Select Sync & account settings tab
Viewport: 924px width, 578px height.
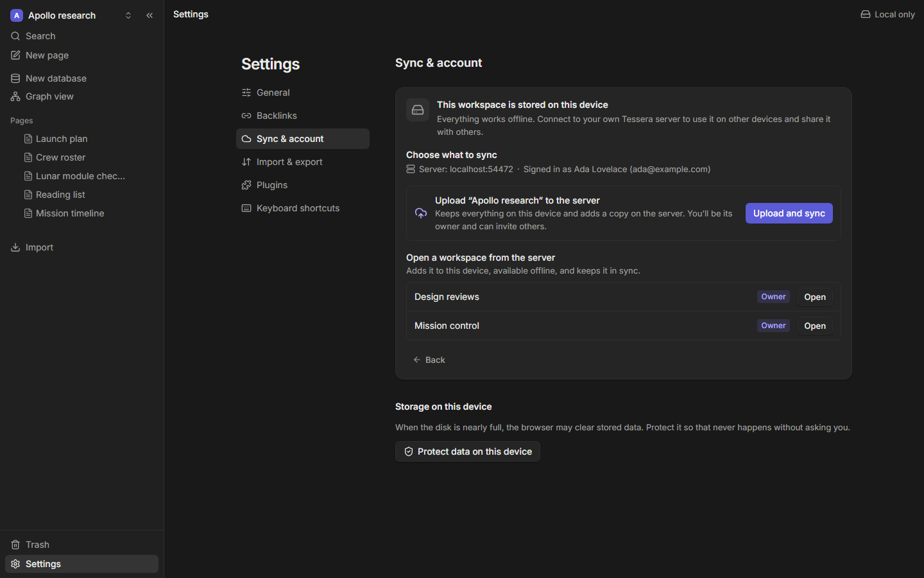pyautogui.click(x=303, y=139)
